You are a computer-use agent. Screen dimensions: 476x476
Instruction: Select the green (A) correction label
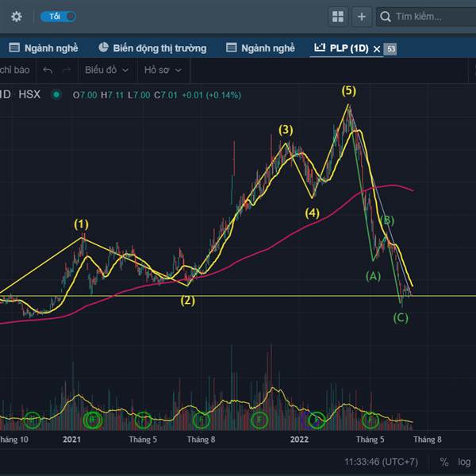[x=374, y=276]
